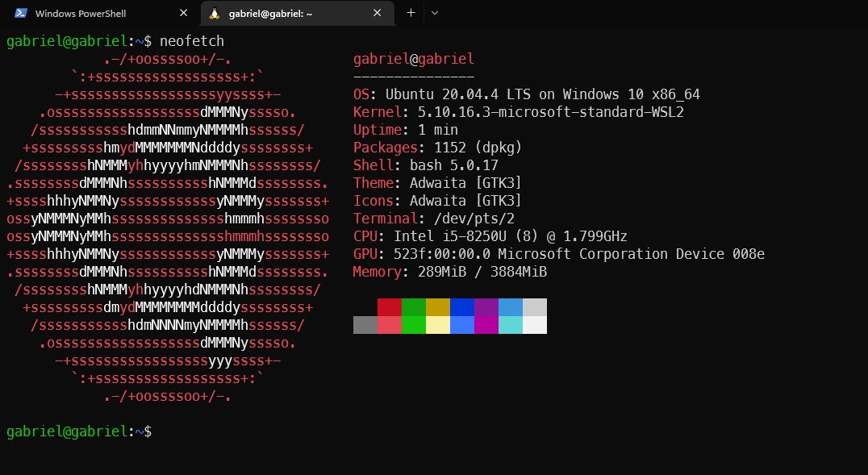Click the PowerShell icon in tab

coord(21,13)
